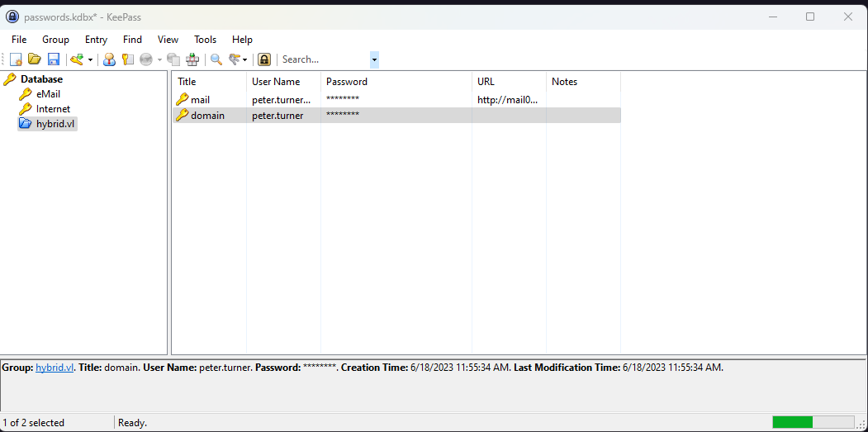
Task: Click the key icon of domain entry
Action: pyautogui.click(x=183, y=115)
